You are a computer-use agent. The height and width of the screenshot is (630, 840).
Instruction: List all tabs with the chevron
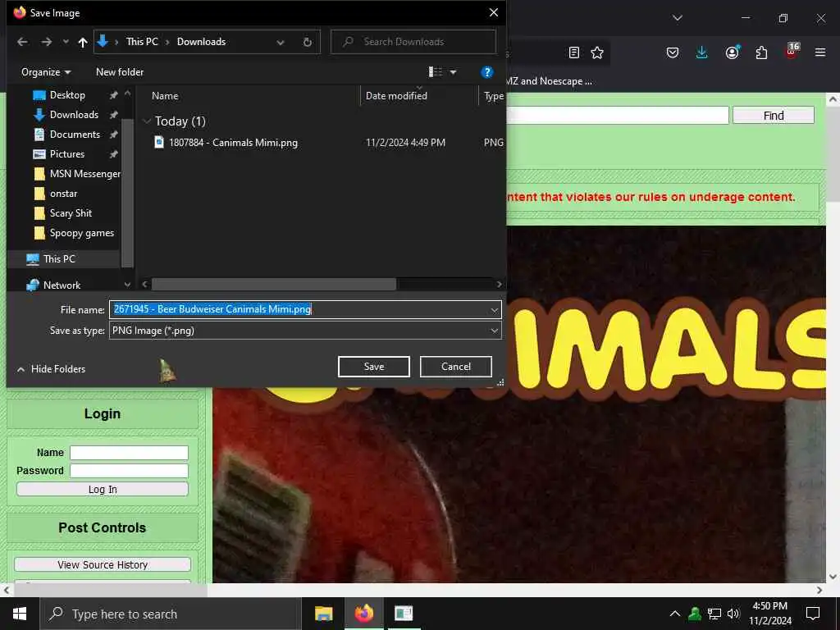[x=677, y=18]
